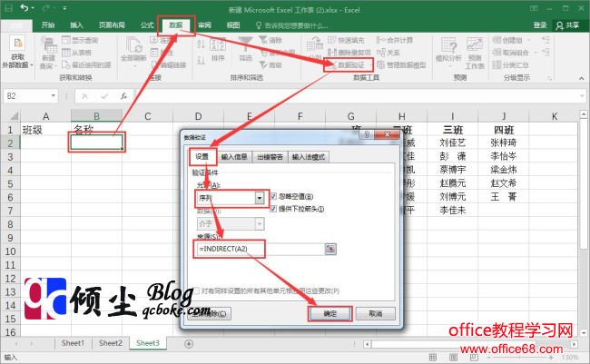Click the Filter (筛选) funnel icon
The image size is (590, 364).
245,49
